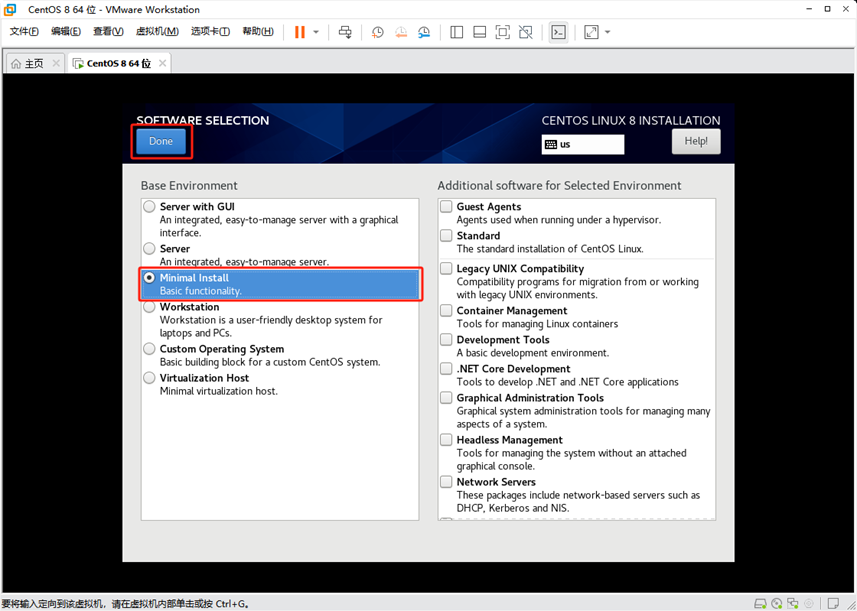Check the Network Servers checkbox
This screenshot has height=611, width=857.
point(447,481)
